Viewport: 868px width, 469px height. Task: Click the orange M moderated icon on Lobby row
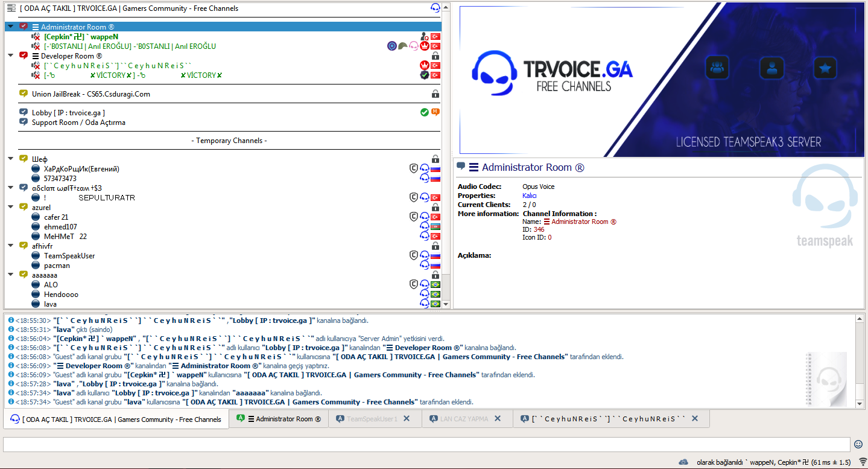[435, 112]
